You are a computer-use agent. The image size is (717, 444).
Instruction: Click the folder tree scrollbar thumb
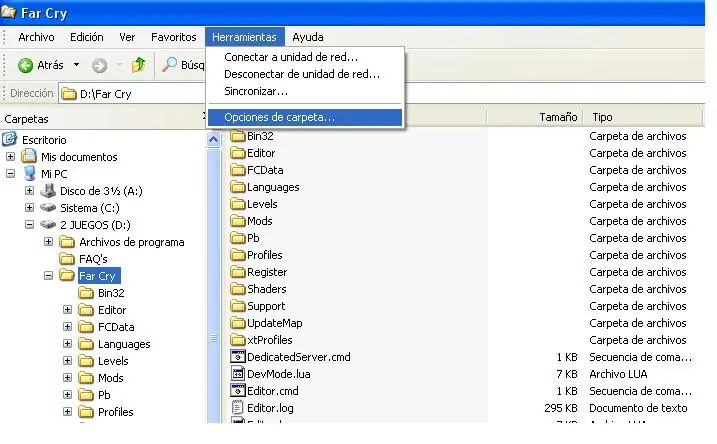pos(214,284)
